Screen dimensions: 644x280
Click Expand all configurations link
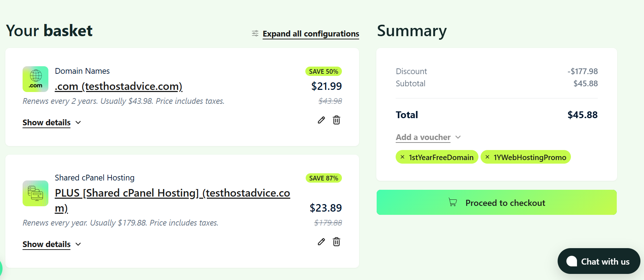pyautogui.click(x=311, y=34)
